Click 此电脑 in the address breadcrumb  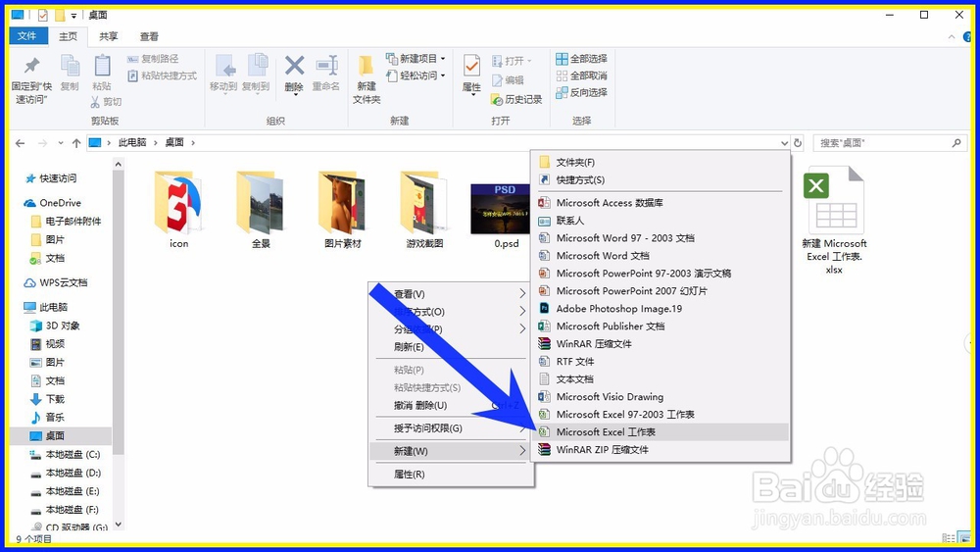tap(132, 142)
